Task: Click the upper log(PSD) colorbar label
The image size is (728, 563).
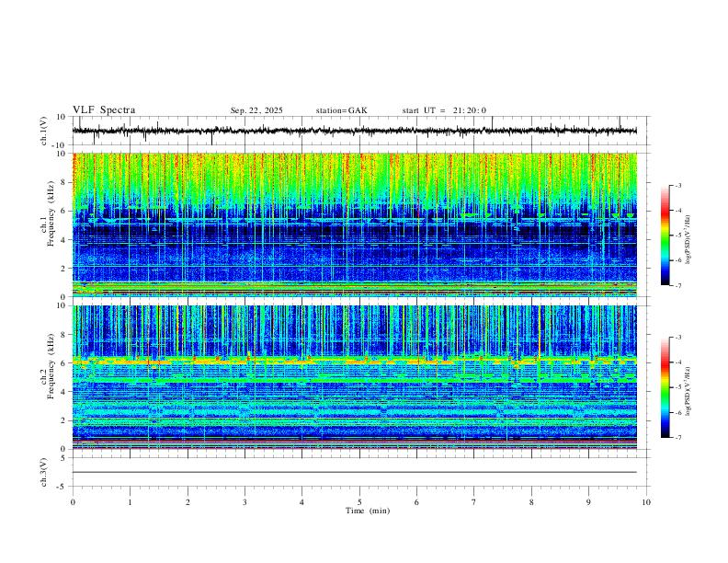Action: [x=688, y=240]
